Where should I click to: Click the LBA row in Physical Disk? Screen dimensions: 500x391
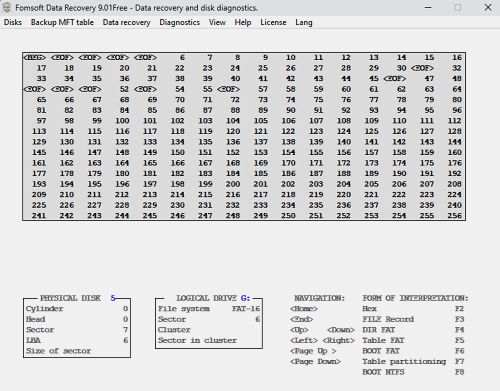click(x=77, y=340)
